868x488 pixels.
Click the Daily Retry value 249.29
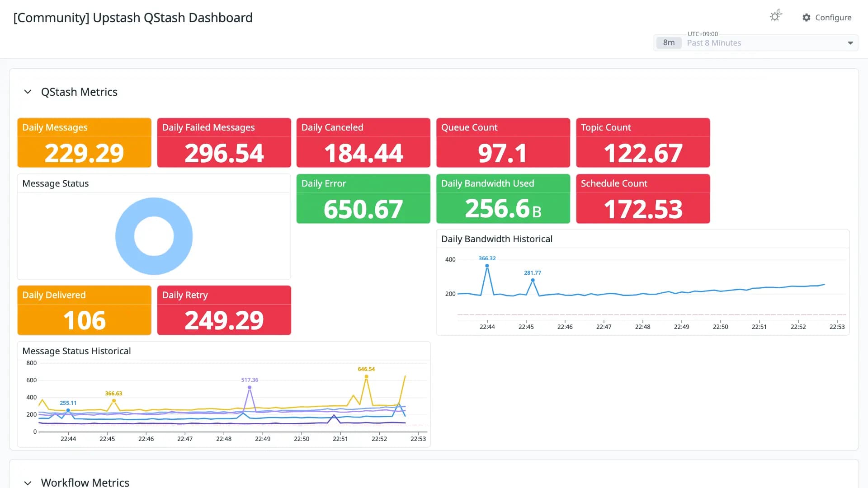(224, 320)
